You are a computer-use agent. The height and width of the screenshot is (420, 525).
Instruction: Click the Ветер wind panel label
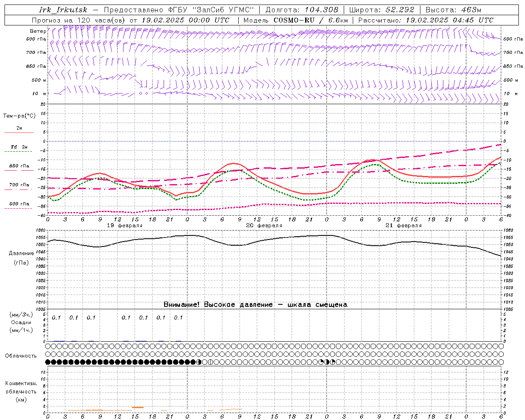tap(38, 31)
